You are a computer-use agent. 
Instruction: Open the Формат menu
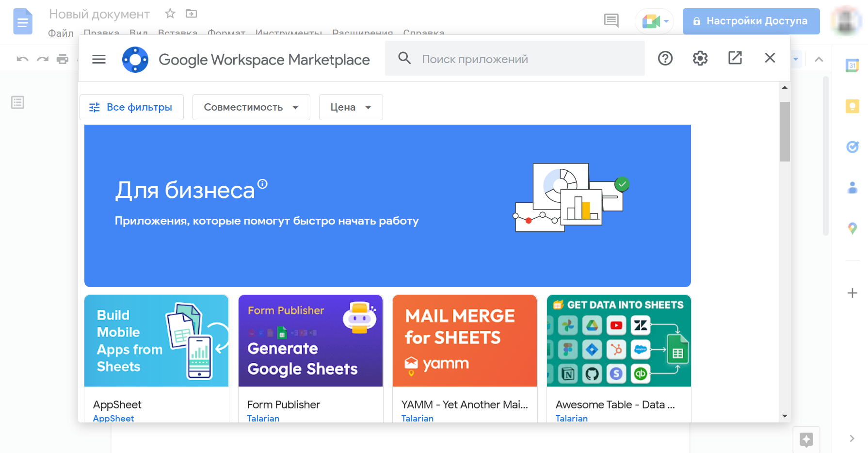[x=226, y=33]
